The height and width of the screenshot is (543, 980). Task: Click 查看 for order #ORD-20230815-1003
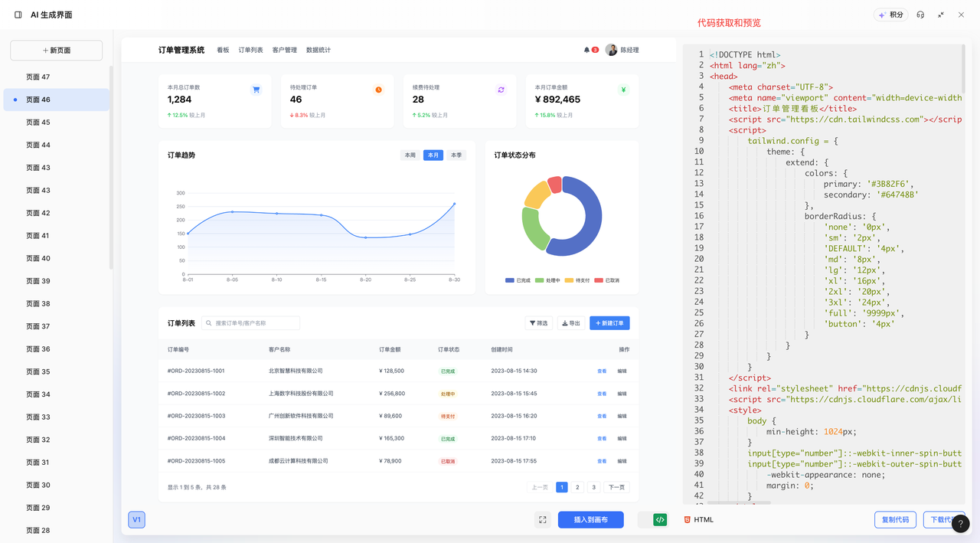tap(602, 417)
